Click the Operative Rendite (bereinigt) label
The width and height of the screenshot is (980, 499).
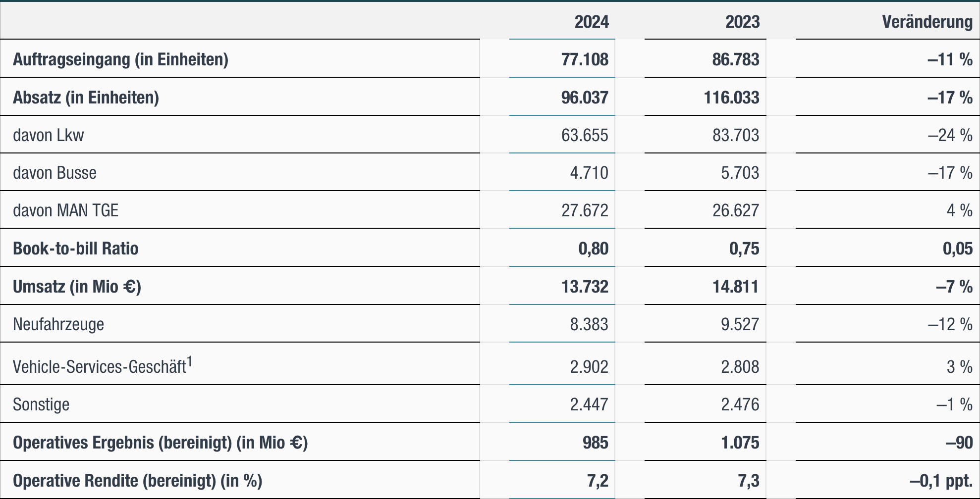coord(137,481)
